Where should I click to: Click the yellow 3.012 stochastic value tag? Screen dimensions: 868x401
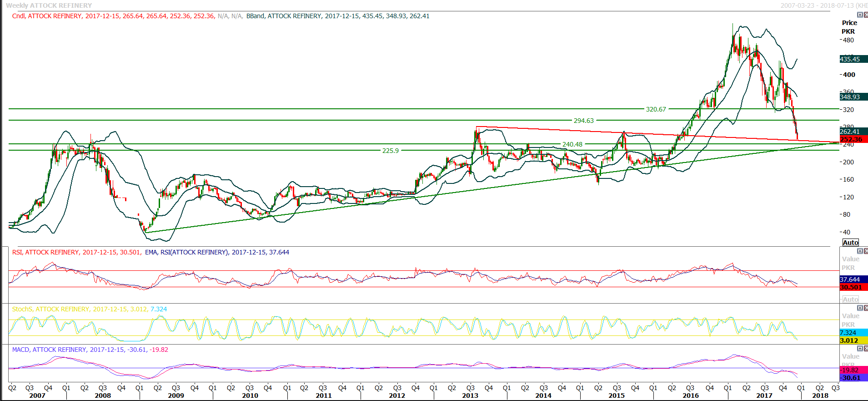point(853,340)
